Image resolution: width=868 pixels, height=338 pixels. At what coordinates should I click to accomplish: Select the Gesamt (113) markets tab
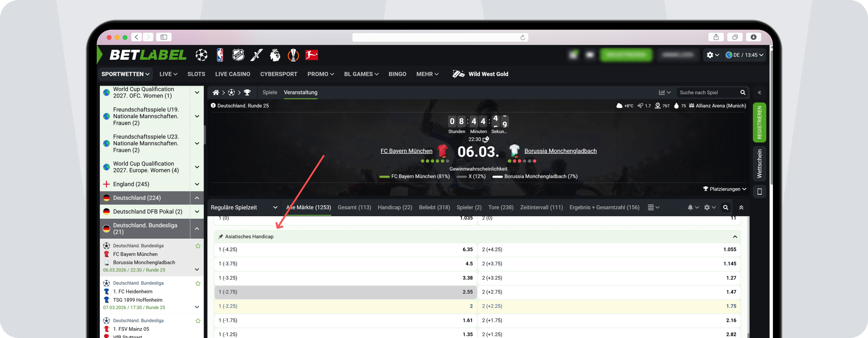[x=354, y=207]
